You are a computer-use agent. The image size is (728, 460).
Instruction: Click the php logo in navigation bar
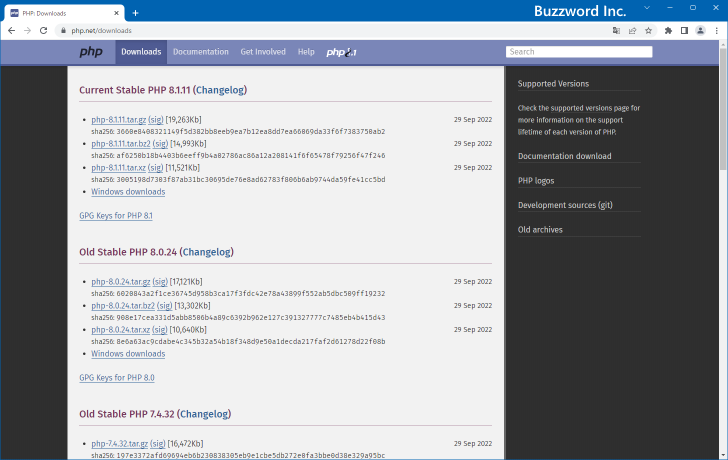91,52
